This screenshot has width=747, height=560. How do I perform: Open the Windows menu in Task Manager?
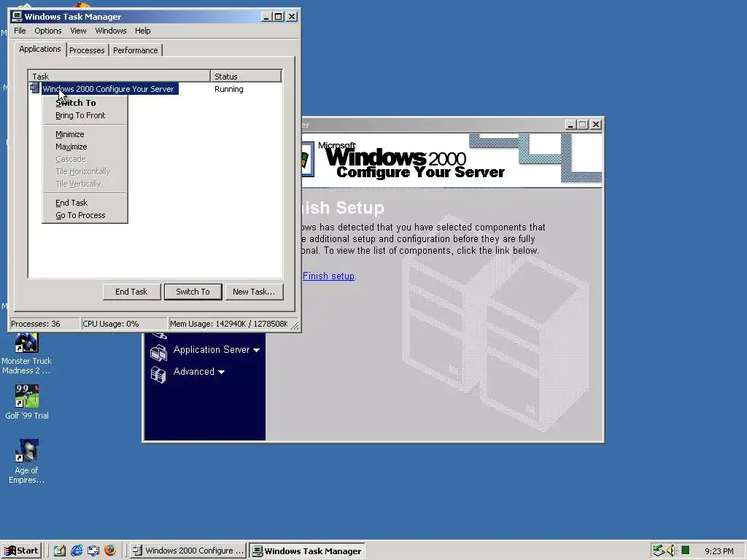point(111,31)
